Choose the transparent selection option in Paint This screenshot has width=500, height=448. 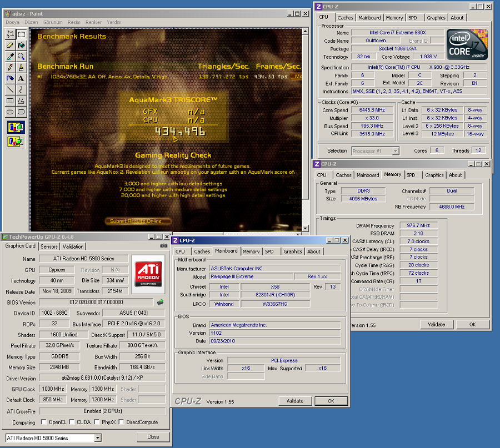click(16, 141)
